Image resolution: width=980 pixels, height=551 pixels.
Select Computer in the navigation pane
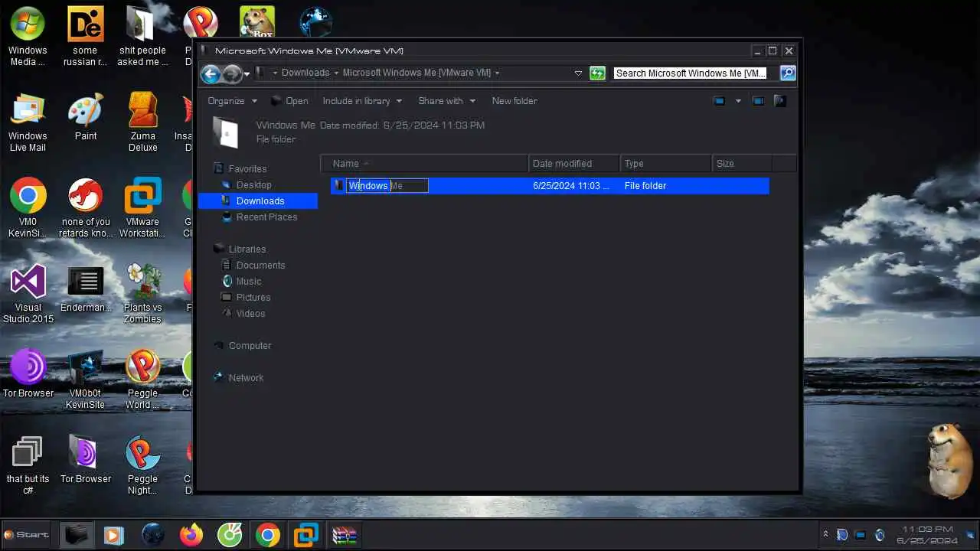pyautogui.click(x=250, y=345)
